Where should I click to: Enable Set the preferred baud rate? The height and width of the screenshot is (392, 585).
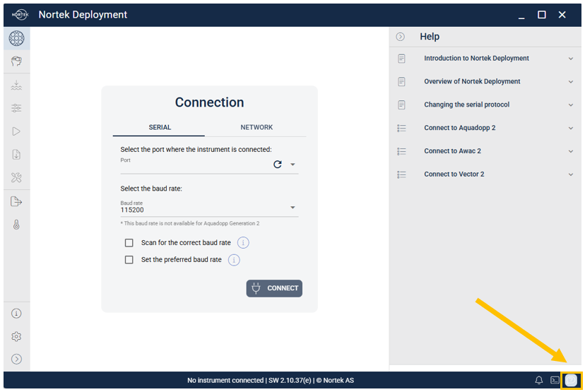pyautogui.click(x=129, y=260)
